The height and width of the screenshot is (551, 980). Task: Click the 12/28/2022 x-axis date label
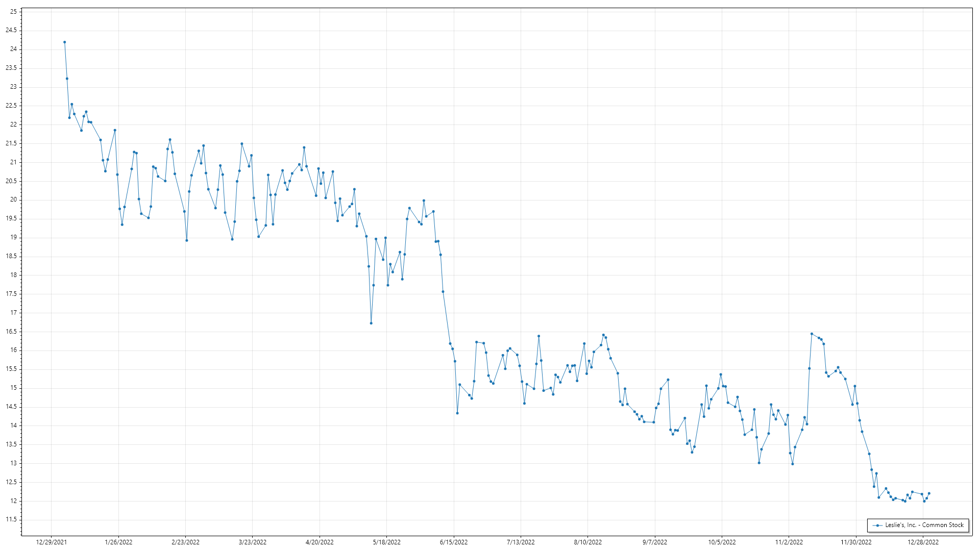(923, 542)
